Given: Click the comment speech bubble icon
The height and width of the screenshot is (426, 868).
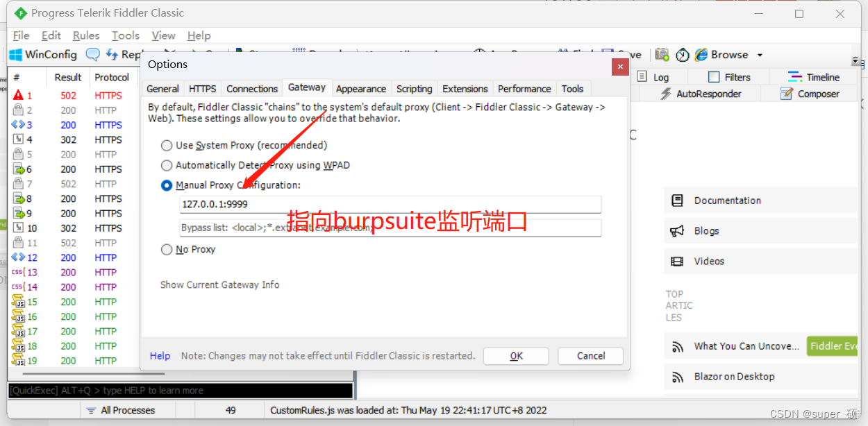Looking at the screenshot, I should pyautogui.click(x=92, y=55).
